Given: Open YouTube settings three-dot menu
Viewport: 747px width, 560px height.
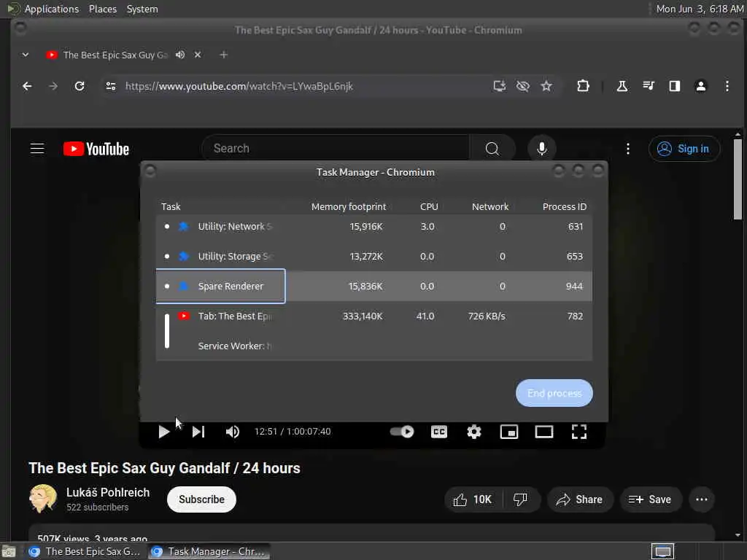Looking at the screenshot, I should [628, 149].
